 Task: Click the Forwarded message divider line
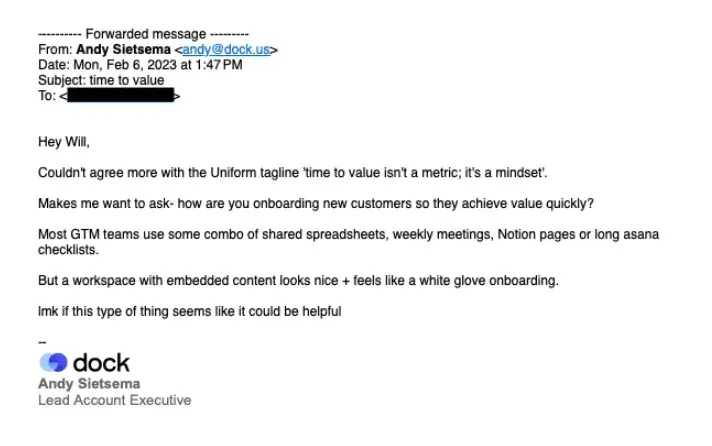coord(143,34)
